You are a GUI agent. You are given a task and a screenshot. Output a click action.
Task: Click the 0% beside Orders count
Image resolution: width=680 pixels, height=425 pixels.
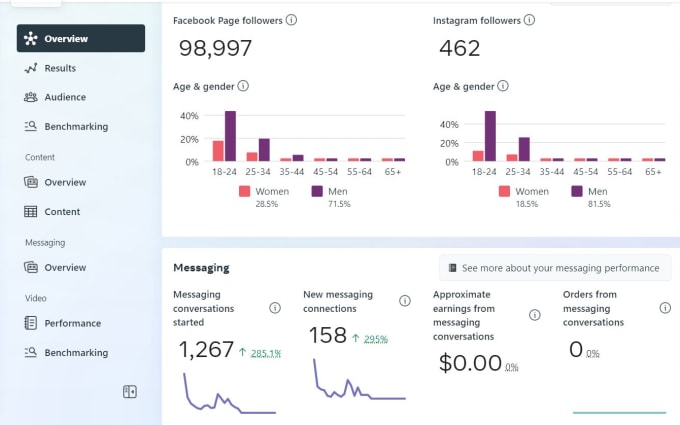(x=592, y=354)
